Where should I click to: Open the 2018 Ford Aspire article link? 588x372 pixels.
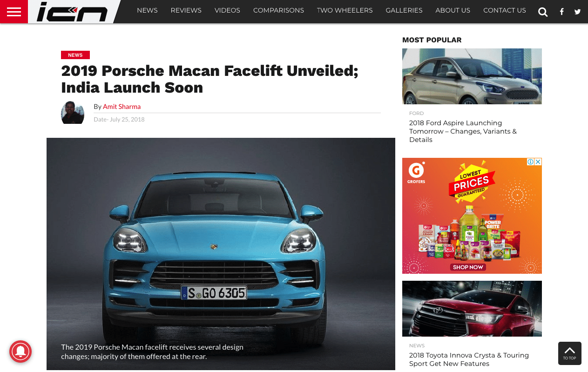click(x=463, y=131)
